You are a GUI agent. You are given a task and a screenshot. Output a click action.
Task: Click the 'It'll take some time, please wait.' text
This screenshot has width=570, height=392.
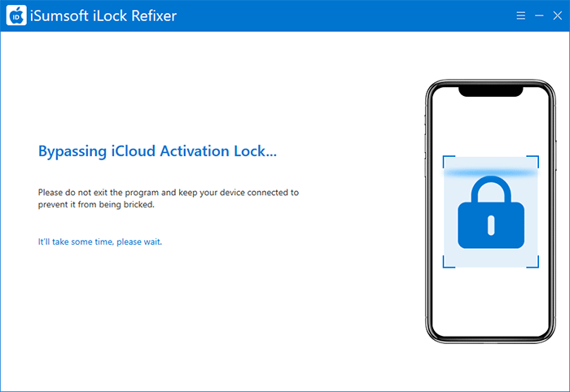[x=100, y=242]
